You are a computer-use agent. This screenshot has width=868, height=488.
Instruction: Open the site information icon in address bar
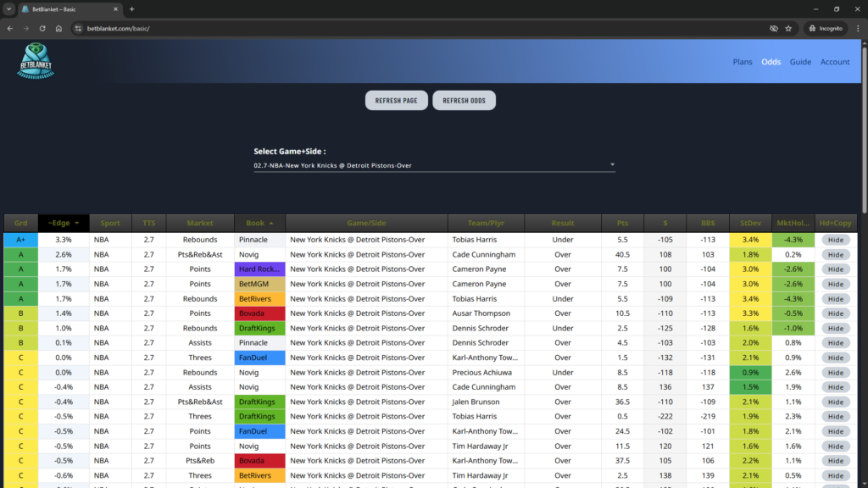tap(78, 28)
